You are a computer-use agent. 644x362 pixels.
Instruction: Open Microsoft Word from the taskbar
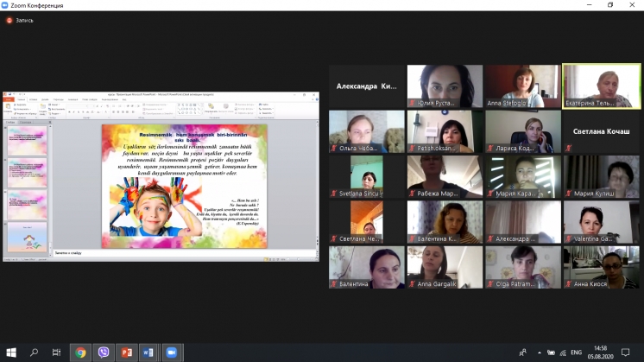[x=148, y=352]
